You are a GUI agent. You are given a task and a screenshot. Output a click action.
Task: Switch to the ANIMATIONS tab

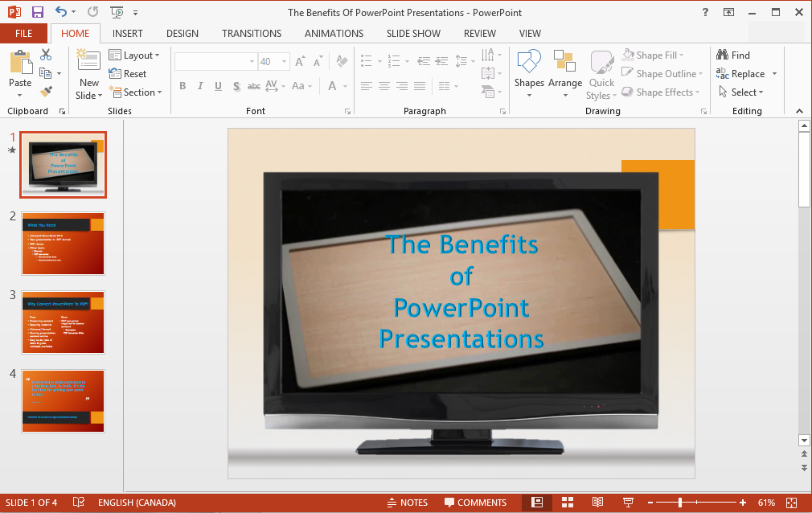click(x=334, y=34)
